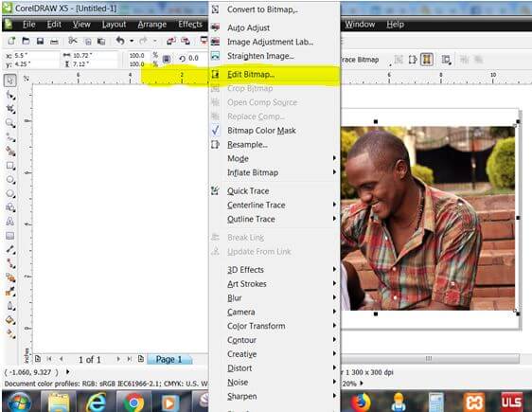The image size is (532, 412).
Task: Expand the Sharpen submenu
Action: coord(275,396)
